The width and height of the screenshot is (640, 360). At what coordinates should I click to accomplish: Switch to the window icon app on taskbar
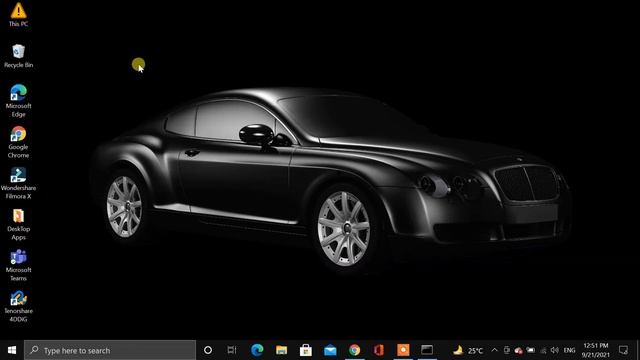pos(427,350)
